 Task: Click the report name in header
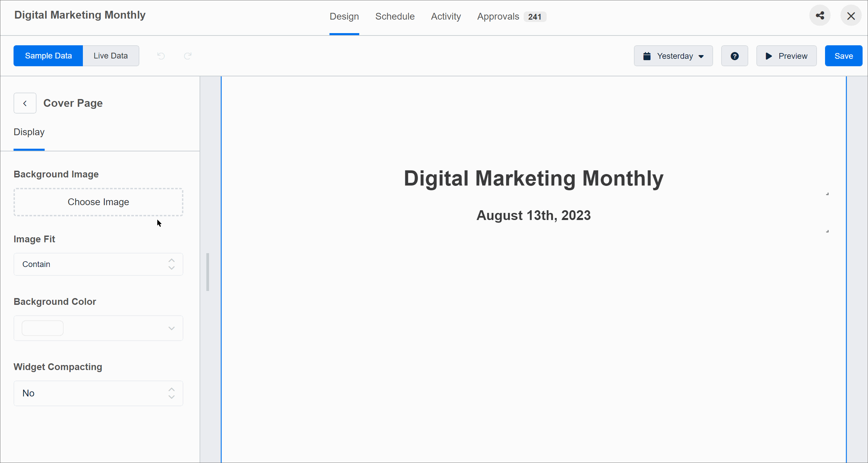[x=80, y=15]
